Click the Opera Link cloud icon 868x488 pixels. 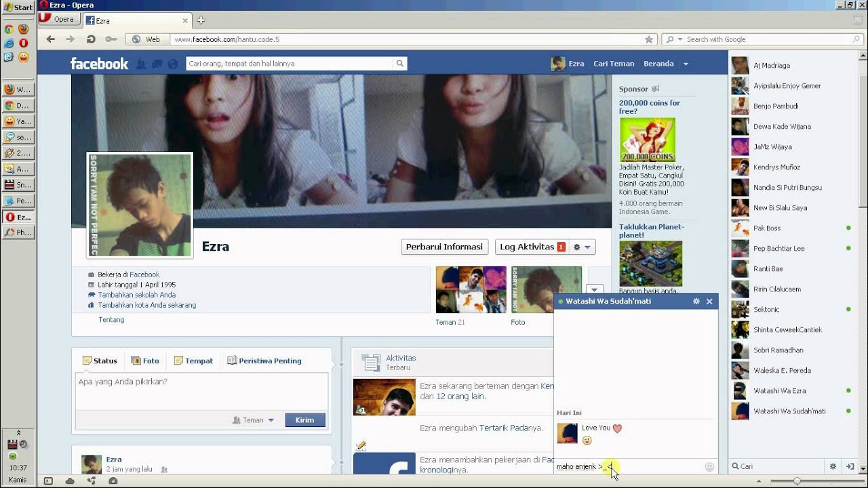(70, 481)
